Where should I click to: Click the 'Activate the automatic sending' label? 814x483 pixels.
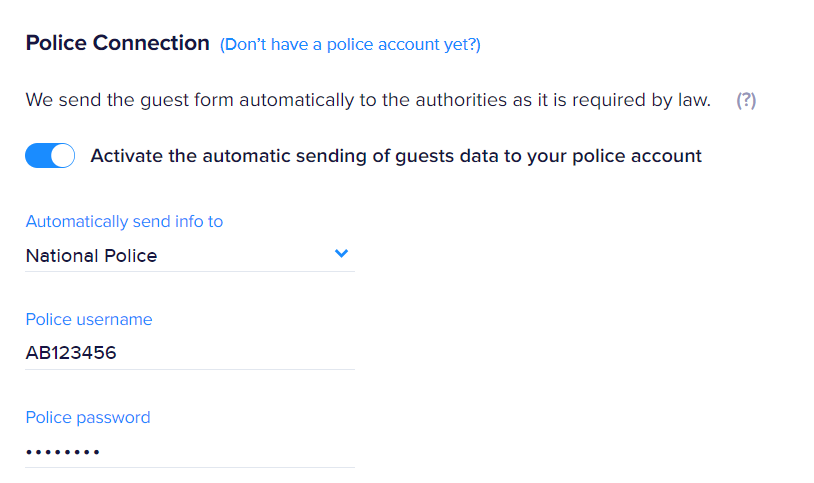[x=396, y=156]
